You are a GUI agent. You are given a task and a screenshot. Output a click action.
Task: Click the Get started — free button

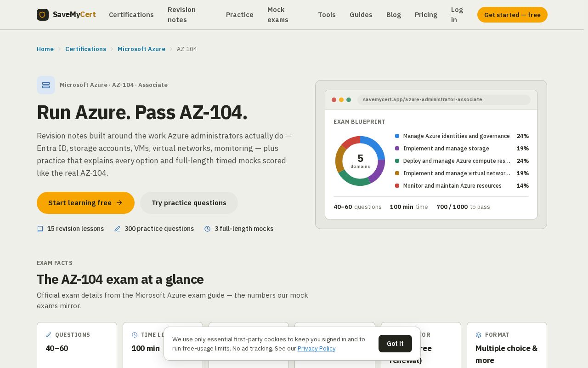(x=512, y=15)
